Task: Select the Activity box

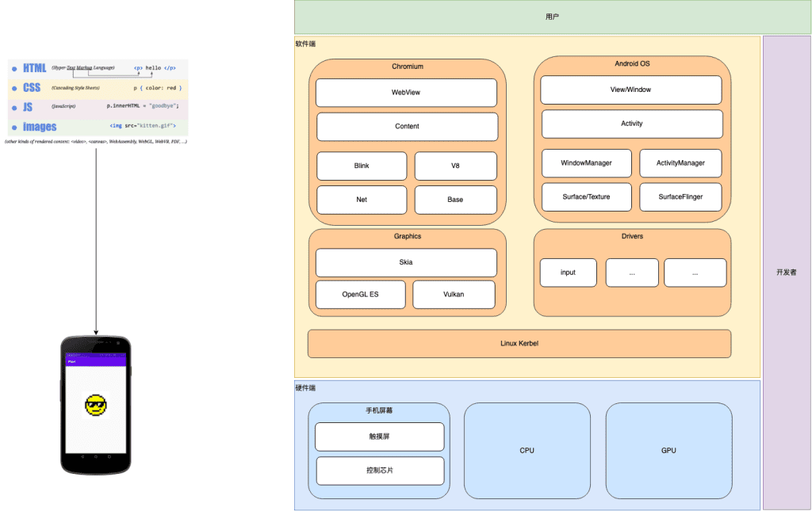Action: tap(632, 124)
